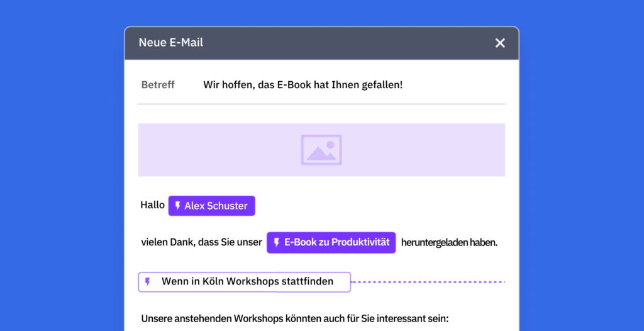The height and width of the screenshot is (331, 644).
Task: Click the Betreff label
Action: pyautogui.click(x=158, y=85)
